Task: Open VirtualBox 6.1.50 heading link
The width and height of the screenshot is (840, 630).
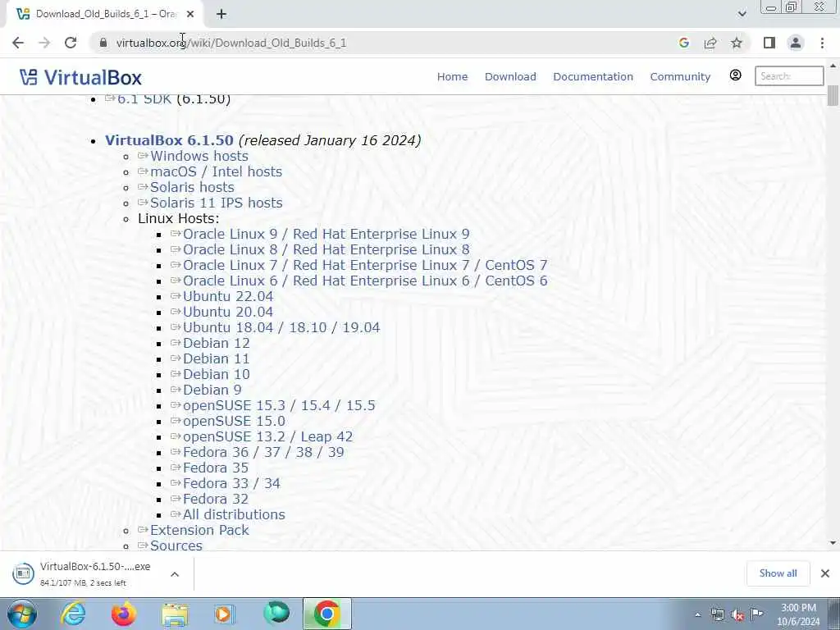Action: 169,140
